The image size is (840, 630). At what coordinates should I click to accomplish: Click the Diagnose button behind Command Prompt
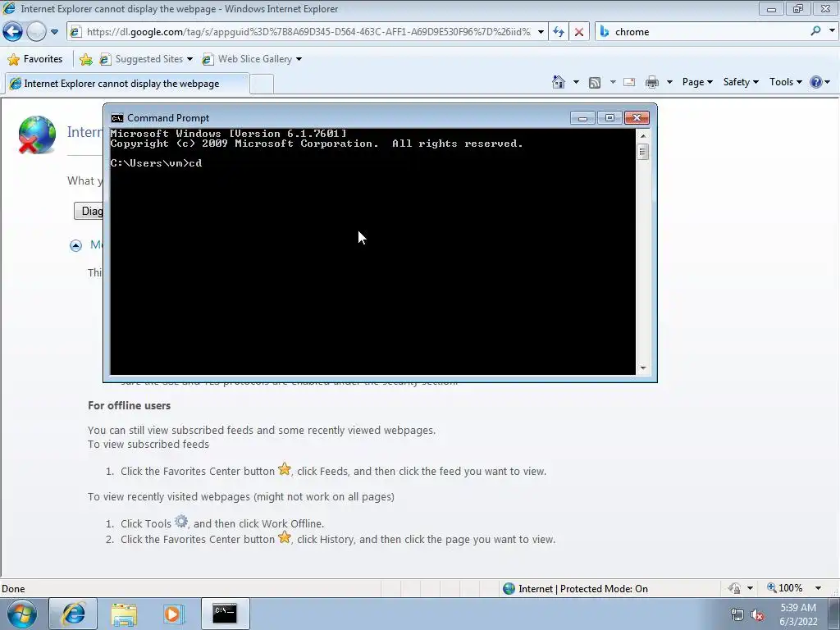(89, 211)
